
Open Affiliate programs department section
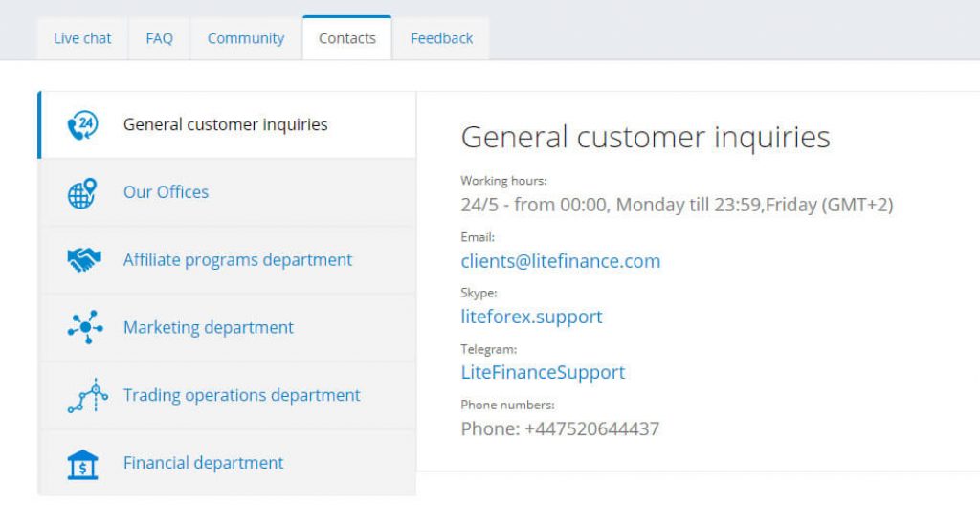point(237,260)
